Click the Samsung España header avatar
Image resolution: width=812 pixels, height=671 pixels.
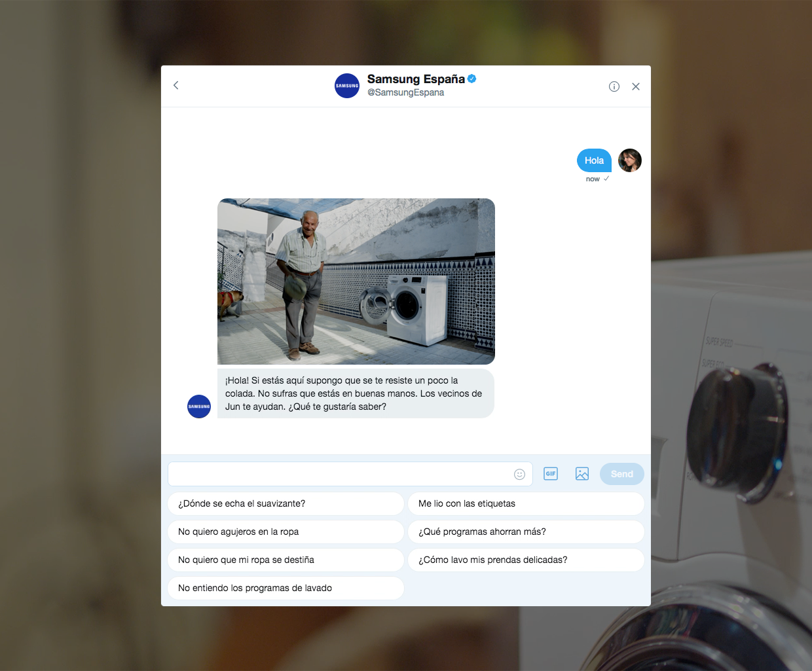(347, 86)
